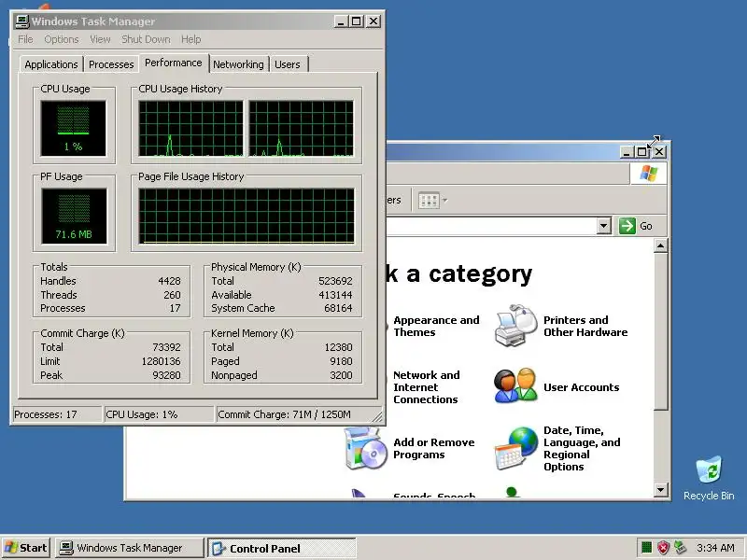Click the second CPU Usage History graph
This screenshot has height=560, width=747.
[x=301, y=128]
